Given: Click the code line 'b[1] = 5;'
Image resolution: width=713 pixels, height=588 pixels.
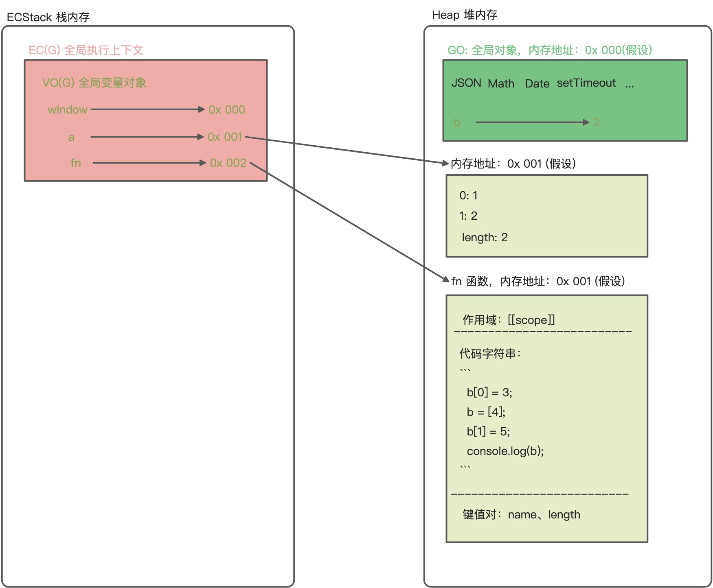Looking at the screenshot, I should (488, 431).
